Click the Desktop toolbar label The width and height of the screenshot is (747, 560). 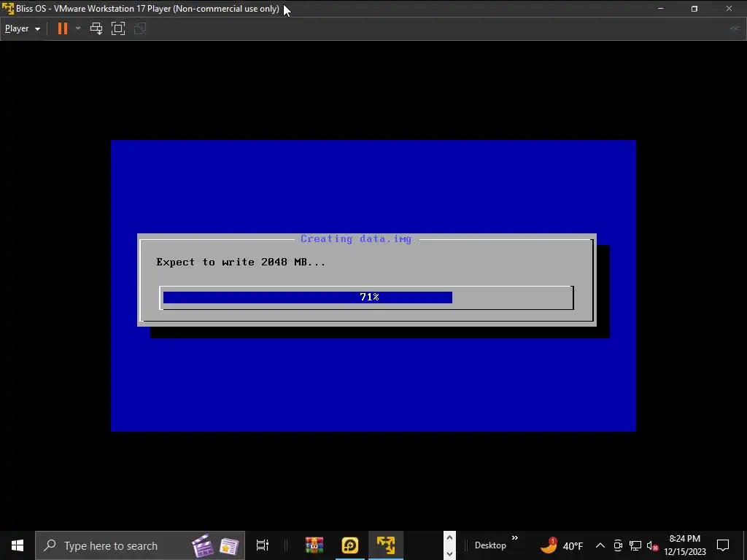point(490,545)
